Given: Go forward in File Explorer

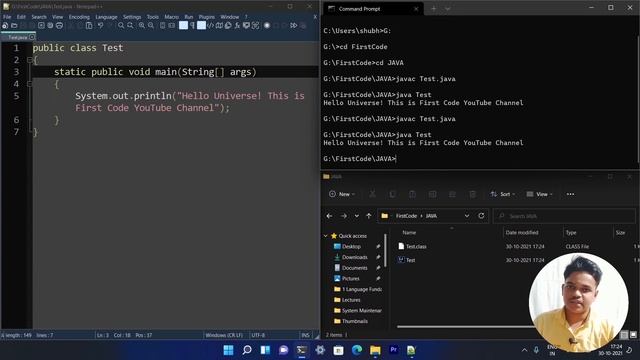Looking at the screenshot, I should [x=344, y=216].
